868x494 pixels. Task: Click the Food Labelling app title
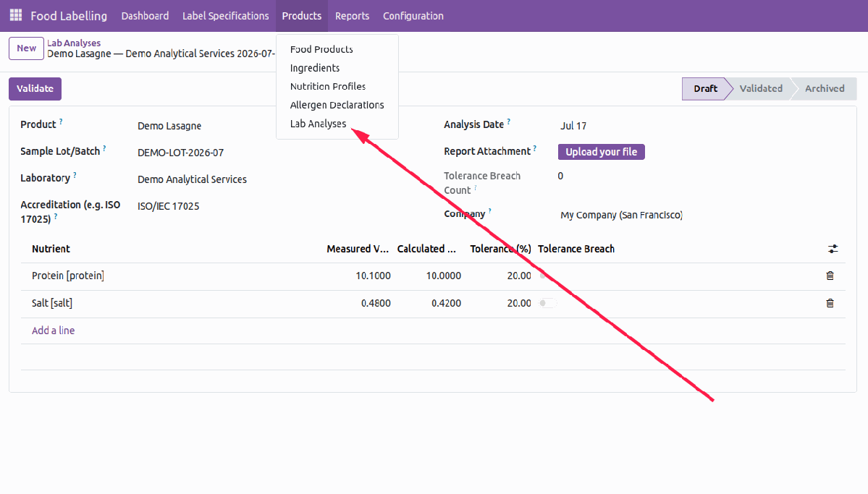(x=69, y=15)
